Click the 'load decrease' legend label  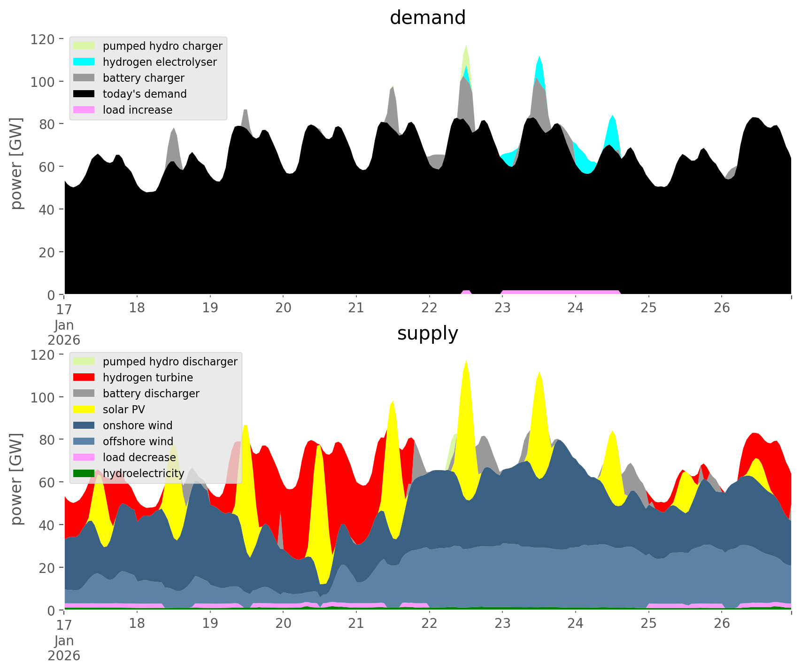[139, 457]
